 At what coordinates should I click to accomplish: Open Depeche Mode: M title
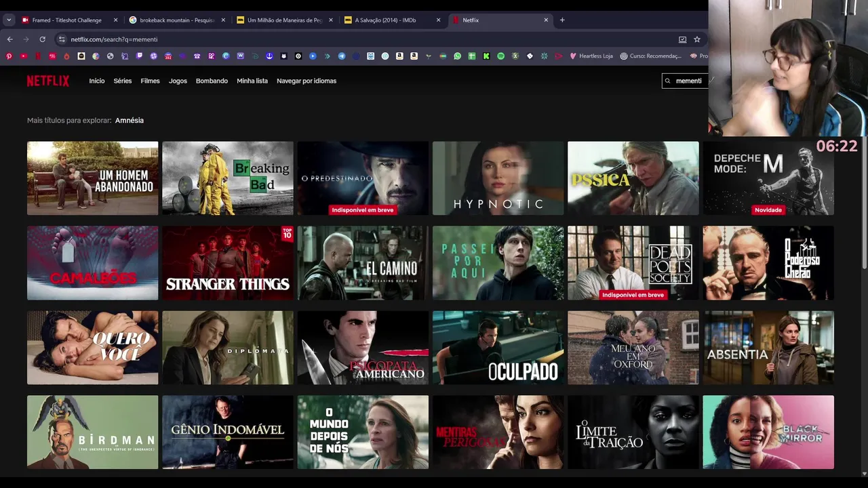point(768,178)
